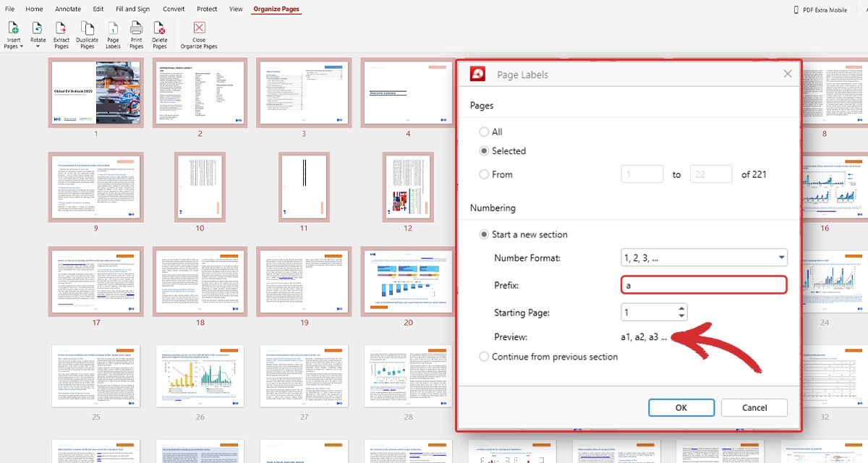Switch to the Home tab
The image size is (868, 463).
pyautogui.click(x=34, y=9)
